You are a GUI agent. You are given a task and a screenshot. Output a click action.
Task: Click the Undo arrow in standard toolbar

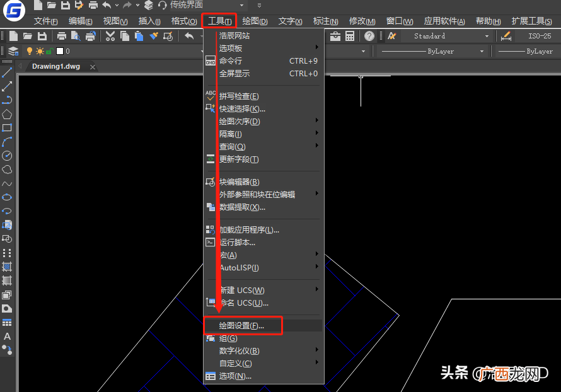189,36
